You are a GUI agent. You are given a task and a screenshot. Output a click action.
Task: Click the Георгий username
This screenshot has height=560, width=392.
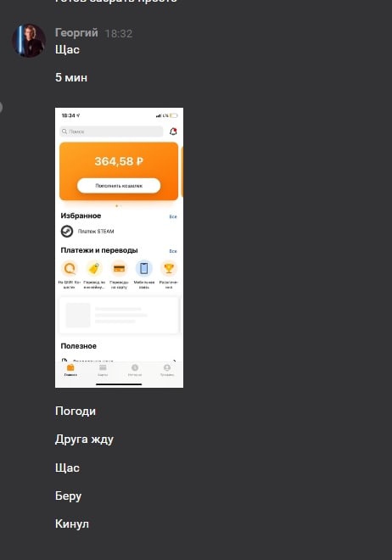point(76,32)
